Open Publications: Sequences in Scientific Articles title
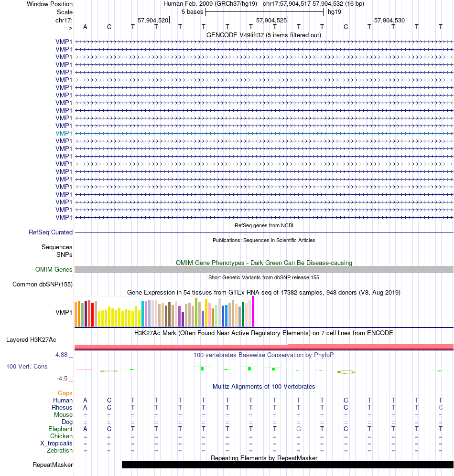 264,241
